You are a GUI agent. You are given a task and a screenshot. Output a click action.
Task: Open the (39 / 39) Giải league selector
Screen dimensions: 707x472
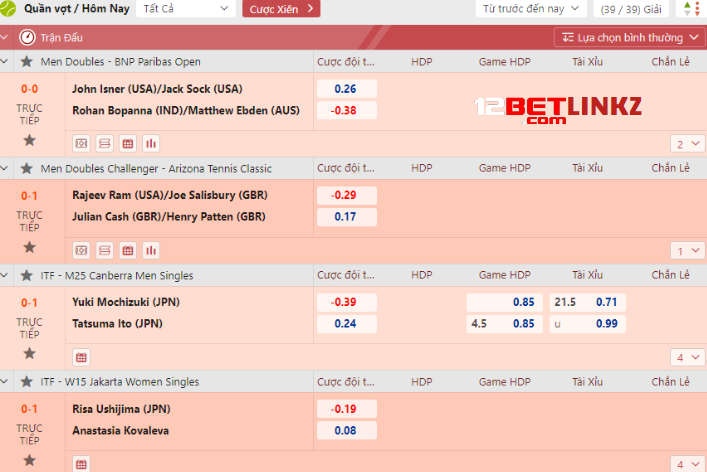(630, 9)
